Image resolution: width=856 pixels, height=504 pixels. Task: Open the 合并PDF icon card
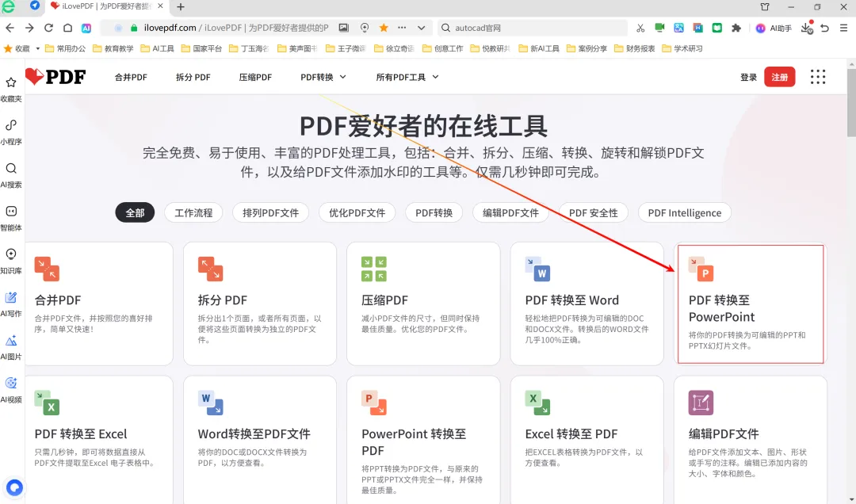47,269
